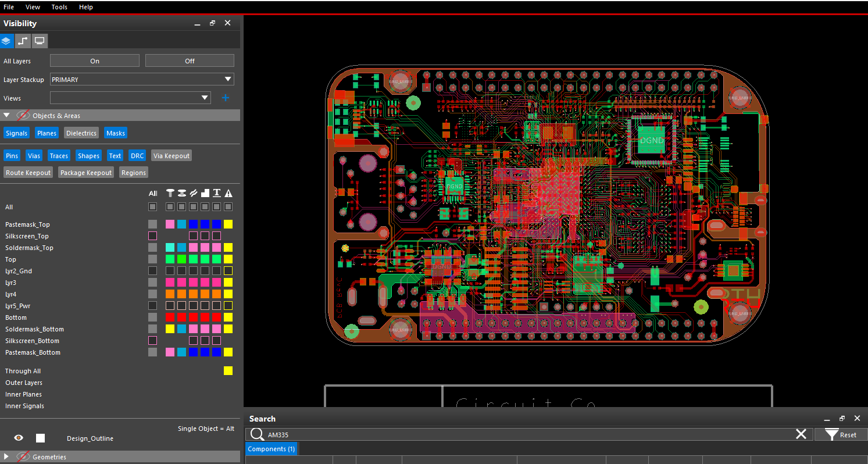Toggle the All row Vias checkbox

coord(181,206)
